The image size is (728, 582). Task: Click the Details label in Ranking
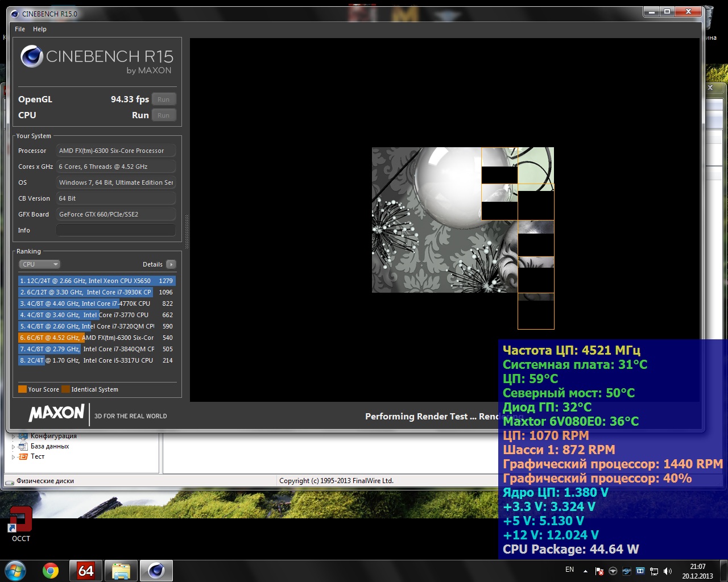tap(152, 264)
